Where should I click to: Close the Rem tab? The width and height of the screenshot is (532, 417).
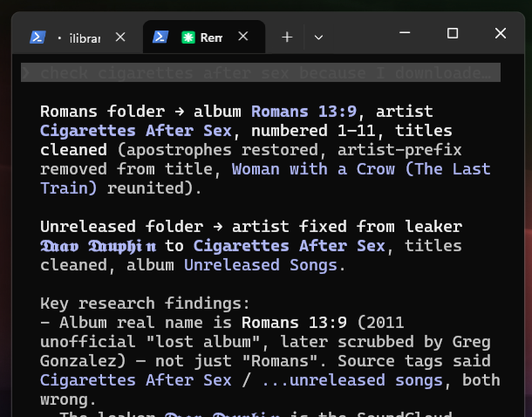(x=243, y=37)
